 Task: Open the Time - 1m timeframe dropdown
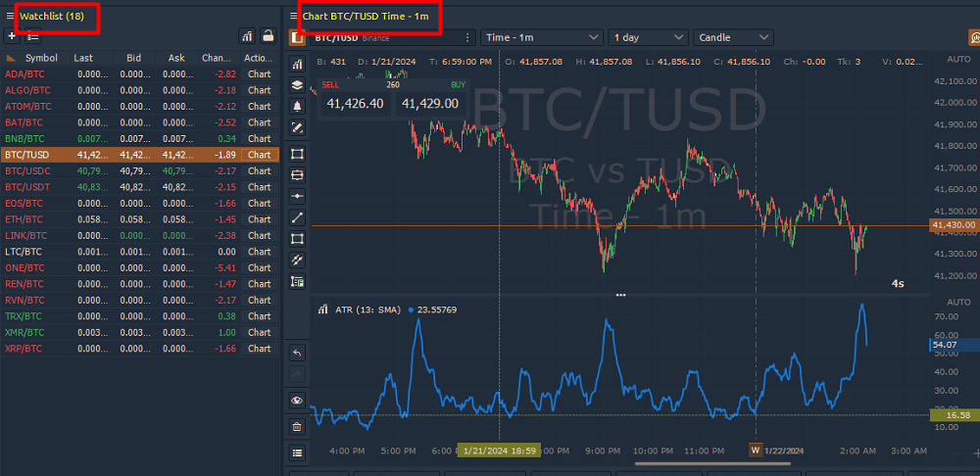[x=542, y=37]
